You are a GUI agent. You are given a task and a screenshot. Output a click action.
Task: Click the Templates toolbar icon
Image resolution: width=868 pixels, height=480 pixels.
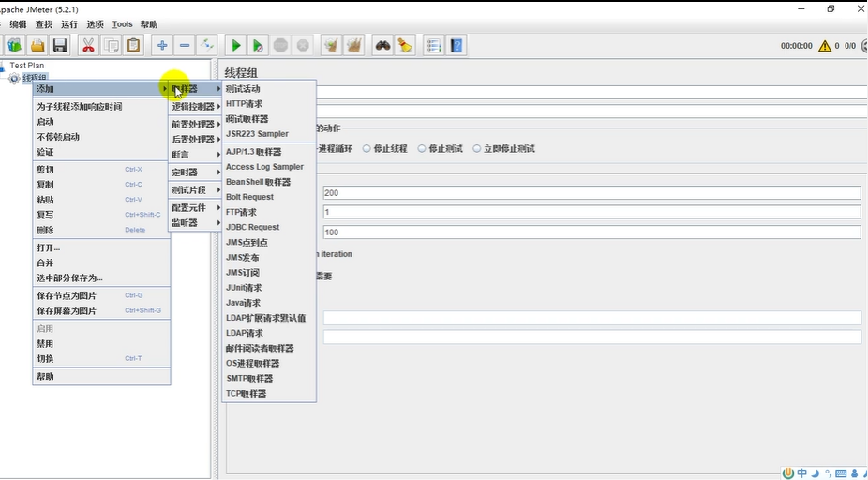pos(15,45)
